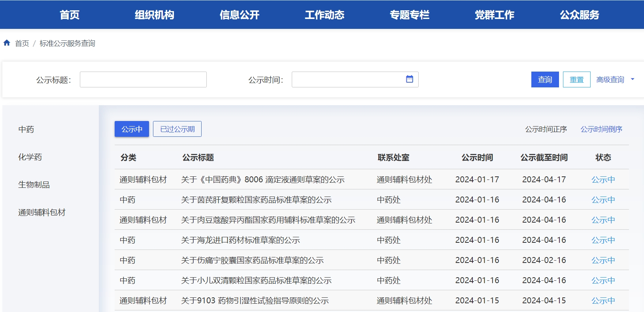644x312 pixels.
Task: Click 公示中 status for 伤痛宁胶囊 row
Action: pos(603,260)
